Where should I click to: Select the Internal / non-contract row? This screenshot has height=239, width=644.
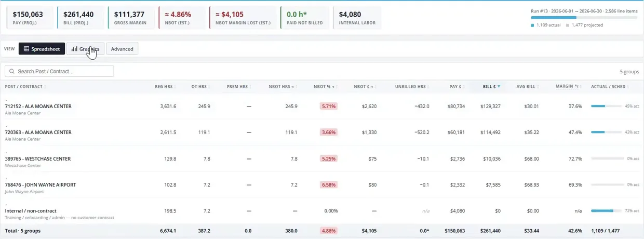coord(322,211)
